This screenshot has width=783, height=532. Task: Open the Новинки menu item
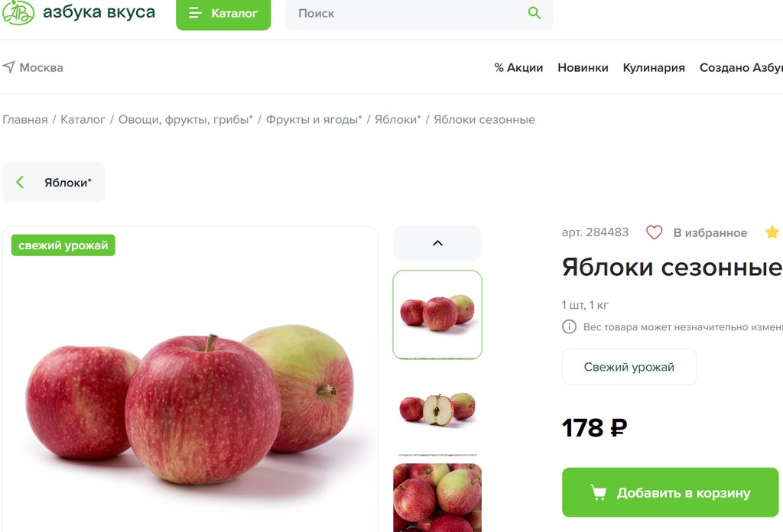click(583, 67)
